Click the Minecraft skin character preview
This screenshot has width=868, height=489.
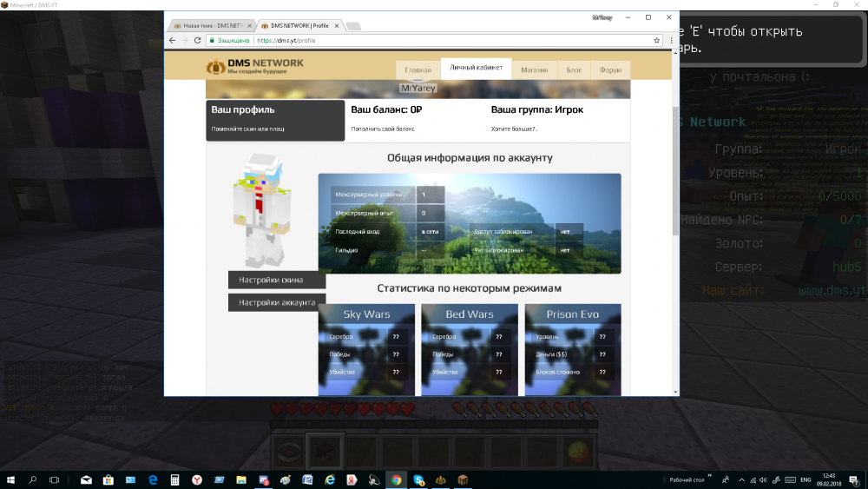coord(262,210)
